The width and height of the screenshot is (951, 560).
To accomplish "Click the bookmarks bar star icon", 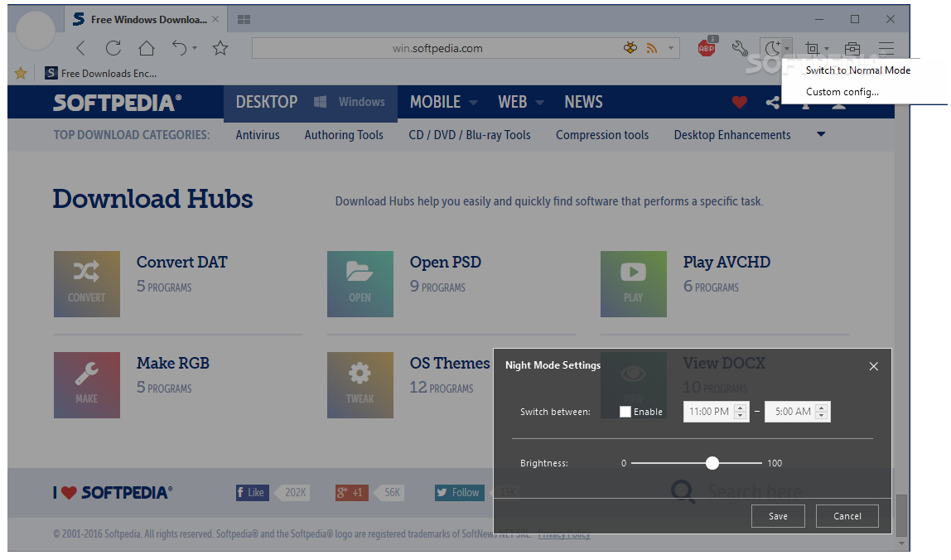I will 21,74.
